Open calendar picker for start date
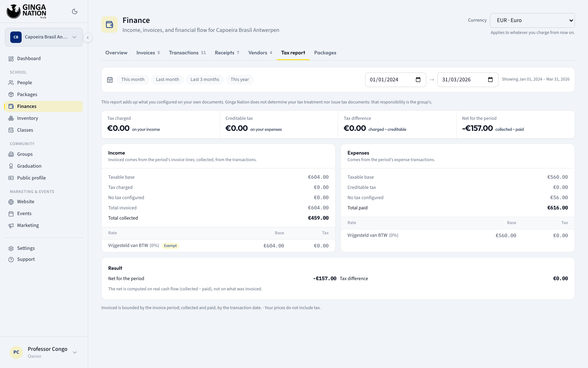This screenshot has width=588, height=368. click(418, 80)
